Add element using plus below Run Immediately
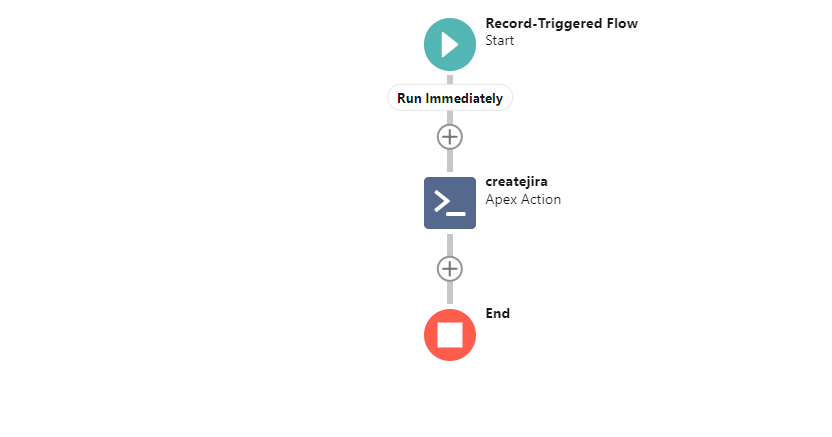832x437 pixels. pyautogui.click(x=449, y=137)
